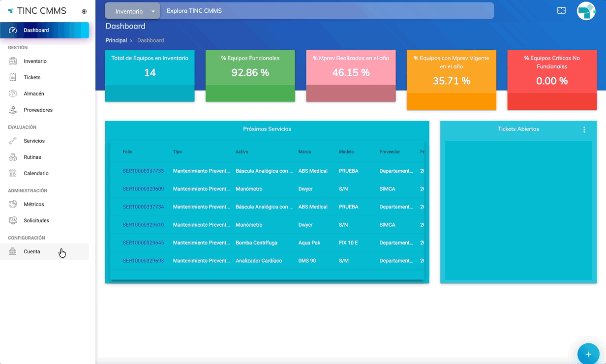
Task: Open Cuenta under Configuración
Action: pyautogui.click(x=32, y=252)
